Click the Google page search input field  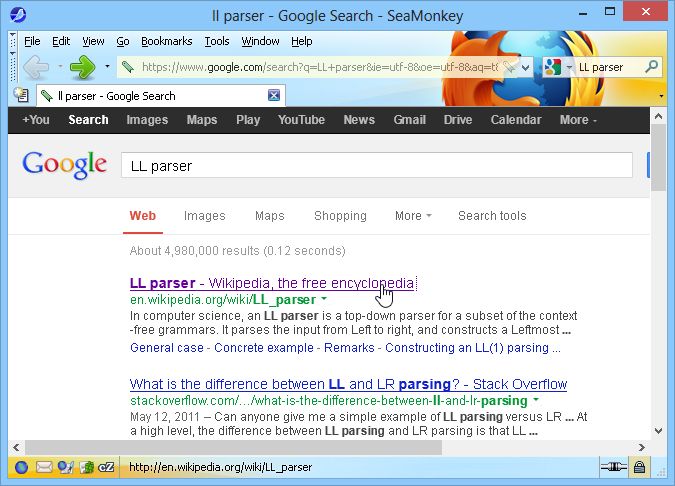(x=377, y=165)
